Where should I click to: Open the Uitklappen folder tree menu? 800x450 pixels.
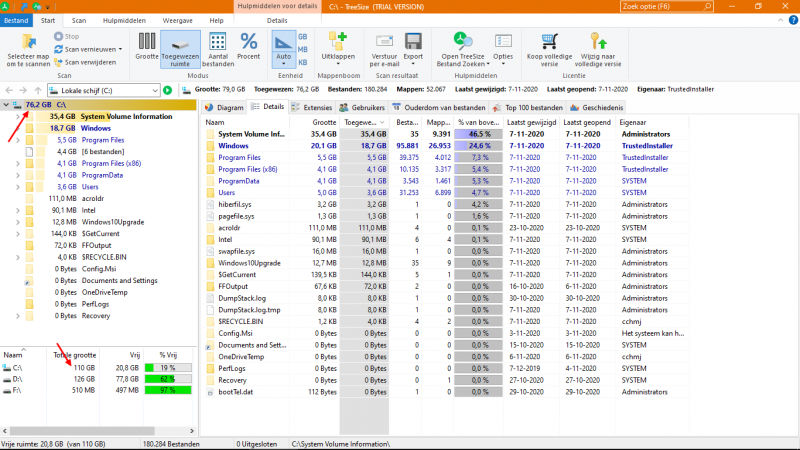tap(338, 49)
